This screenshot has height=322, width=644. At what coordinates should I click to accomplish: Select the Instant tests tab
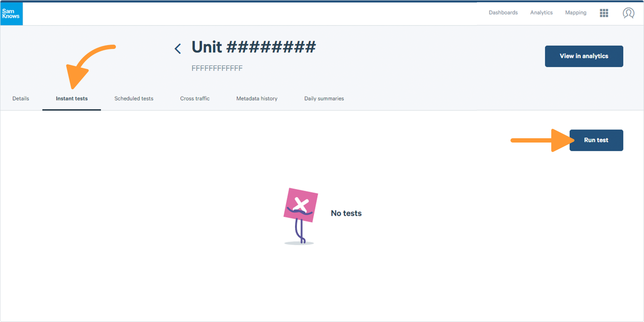[72, 99]
